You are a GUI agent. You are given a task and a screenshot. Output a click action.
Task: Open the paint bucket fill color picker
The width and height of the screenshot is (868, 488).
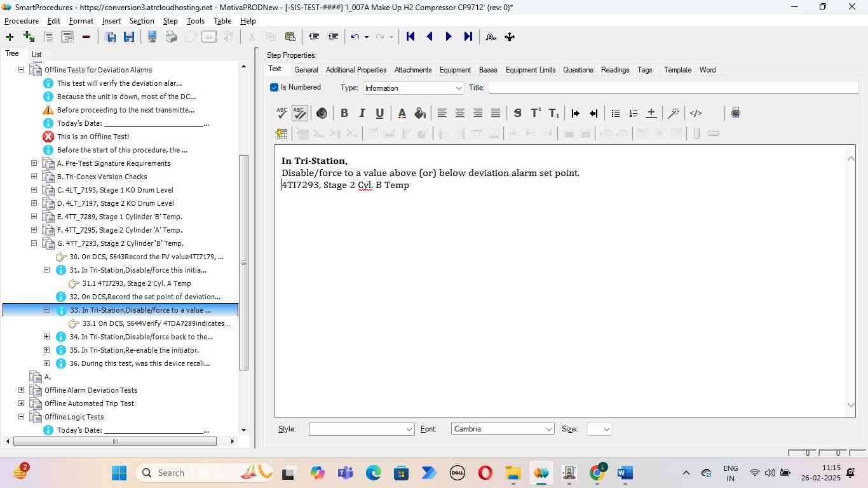tap(419, 113)
